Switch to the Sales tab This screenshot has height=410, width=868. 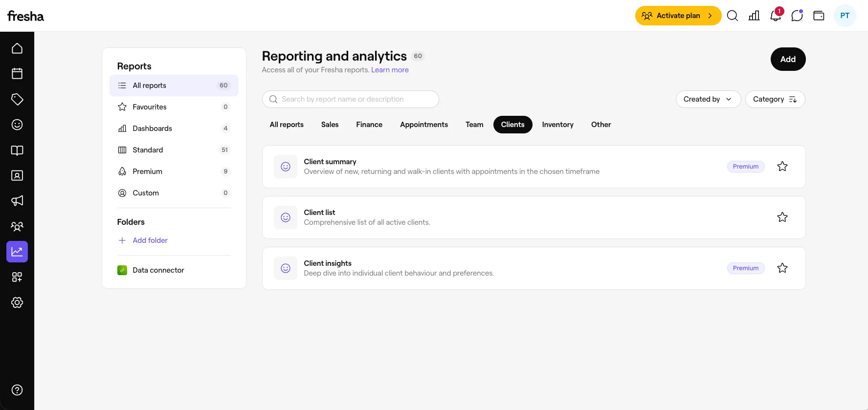pos(330,125)
